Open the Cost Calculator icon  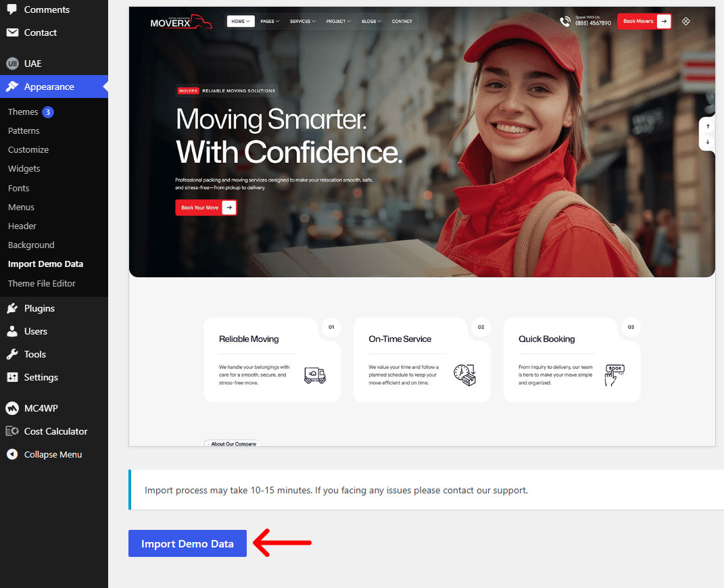click(x=12, y=431)
